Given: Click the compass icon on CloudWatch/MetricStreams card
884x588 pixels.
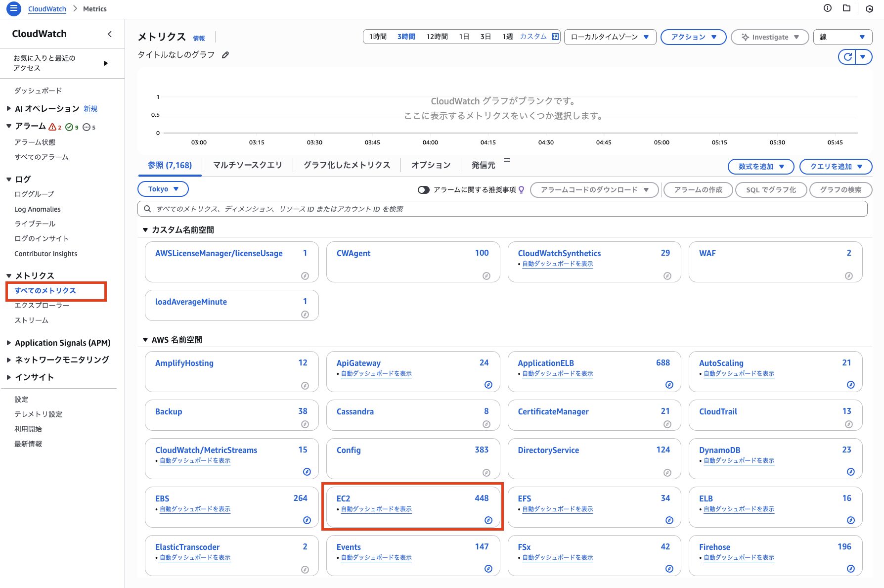Looking at the screenshot, I should [x=307, y=472].
